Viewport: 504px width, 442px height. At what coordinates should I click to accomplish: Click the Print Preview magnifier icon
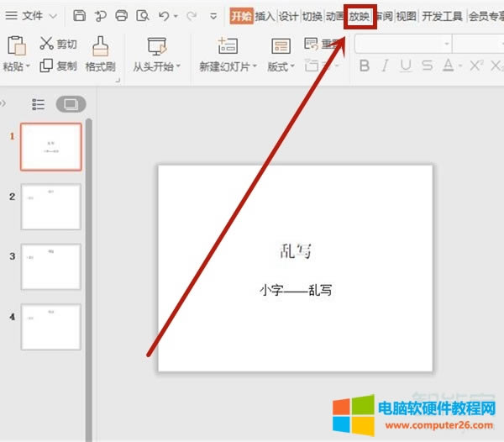click(x=143, y=15)
